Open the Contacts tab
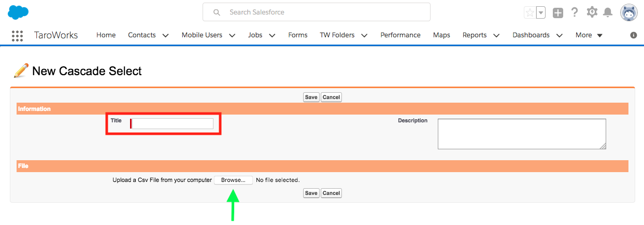644x225 pixels. click(x=142, y=35)
